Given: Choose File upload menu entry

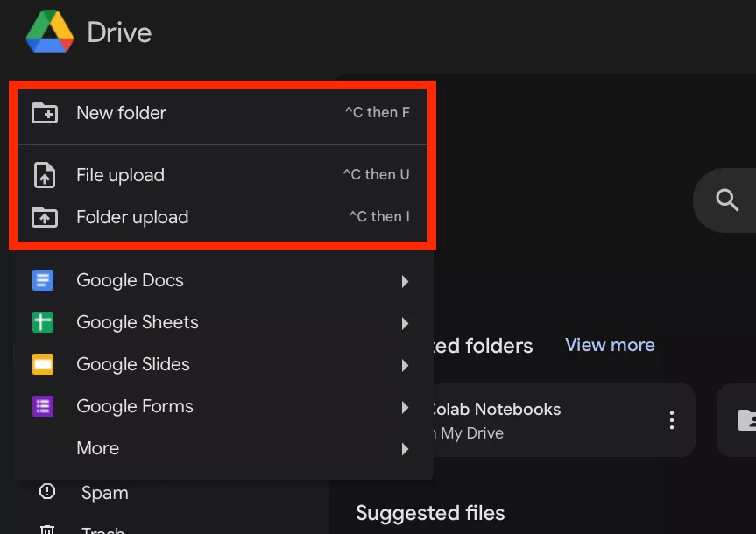Looking at the screenshot, I should tap(120, 175).
